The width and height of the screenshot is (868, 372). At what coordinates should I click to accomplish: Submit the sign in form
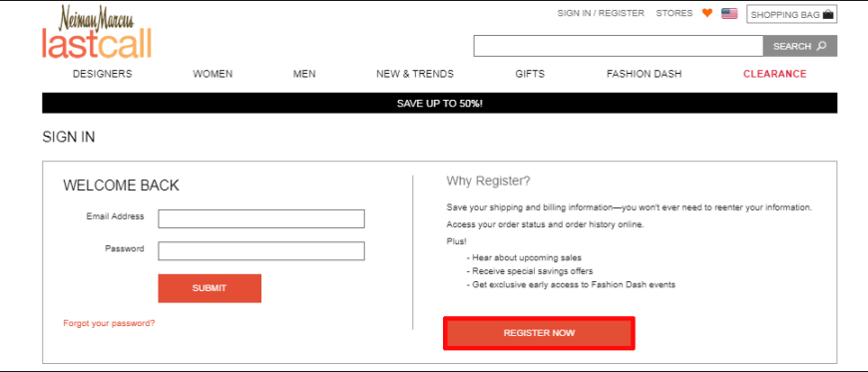pos(210,288)
